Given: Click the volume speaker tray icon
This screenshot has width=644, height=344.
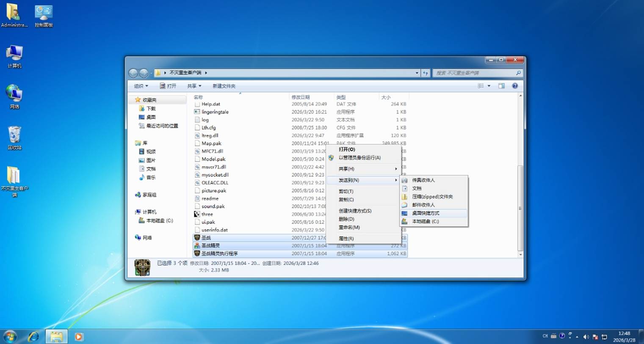Looking at the screenshot, I should tap(586, 337).
